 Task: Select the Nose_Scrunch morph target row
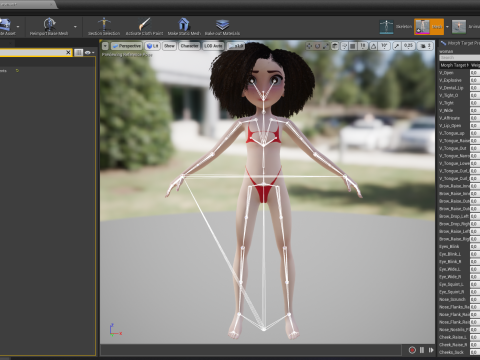tap(459, 299)
